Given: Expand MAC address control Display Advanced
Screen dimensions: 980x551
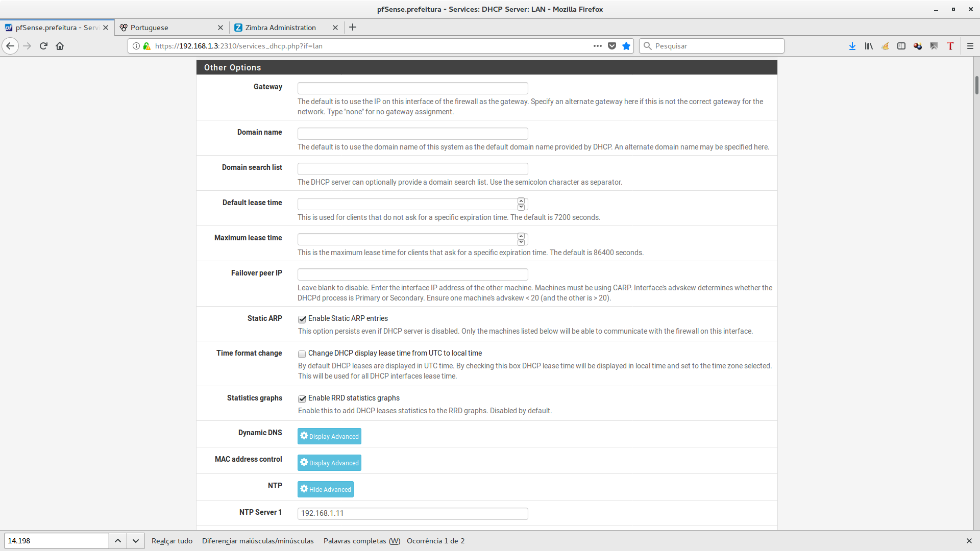Looking at the screenshot, I should coord(329,463).
